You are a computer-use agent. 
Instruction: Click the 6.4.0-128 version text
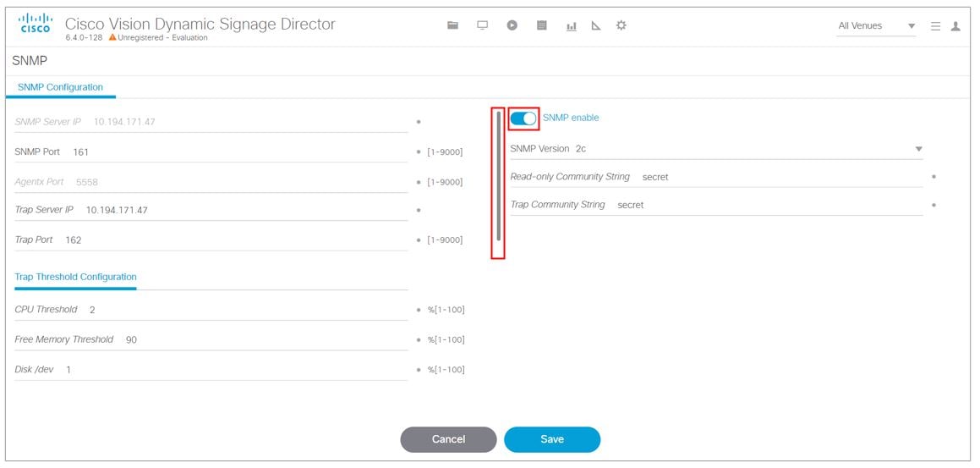[x=84, y=37]
